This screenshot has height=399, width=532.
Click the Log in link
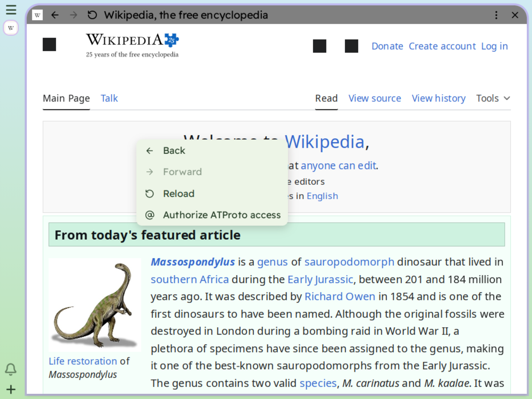point(494,46)
